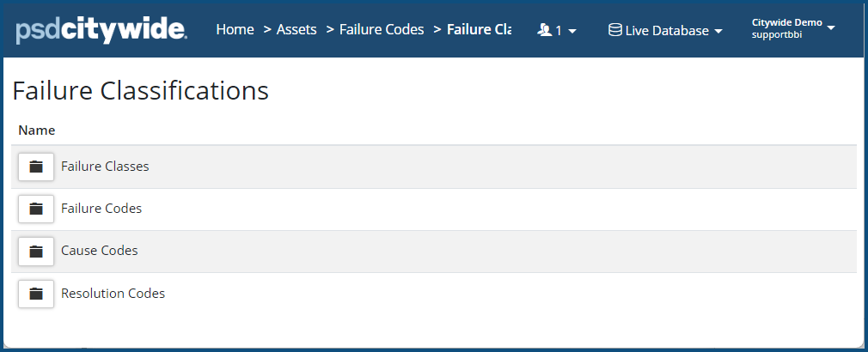Screen dimensions: 868x352
Task: Select the Failure Classes row text
Action: [x=105, y=167]
